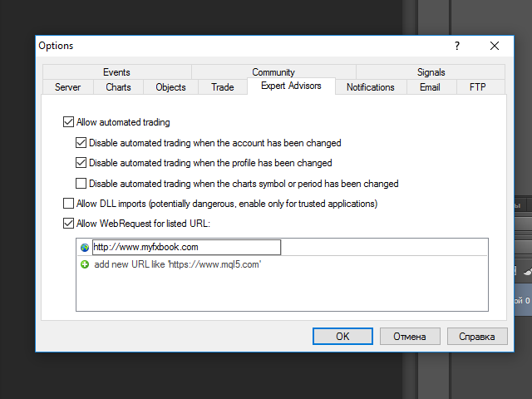Open the Email tab
Screen dimensions: 532x399
pos(430,86)
